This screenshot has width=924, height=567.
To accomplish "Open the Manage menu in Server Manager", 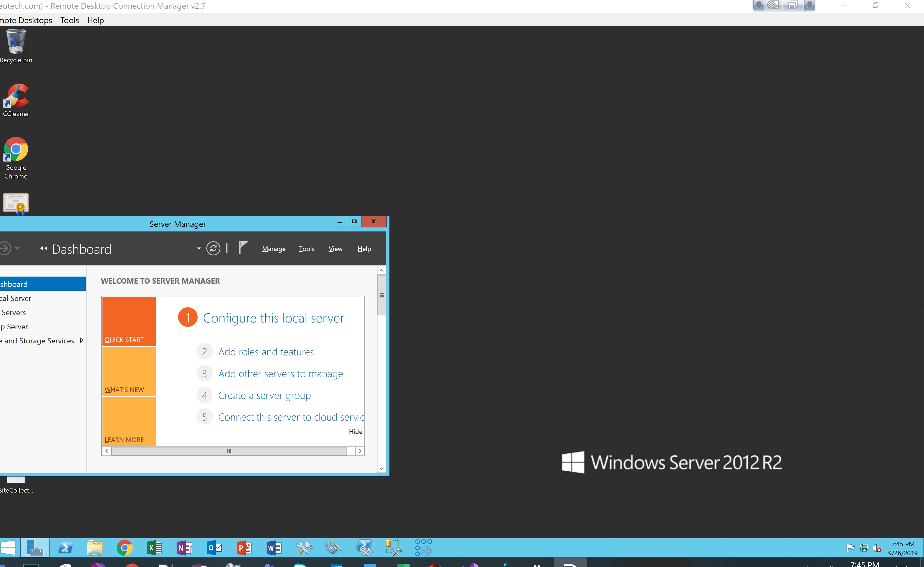I will coord(274,249).
